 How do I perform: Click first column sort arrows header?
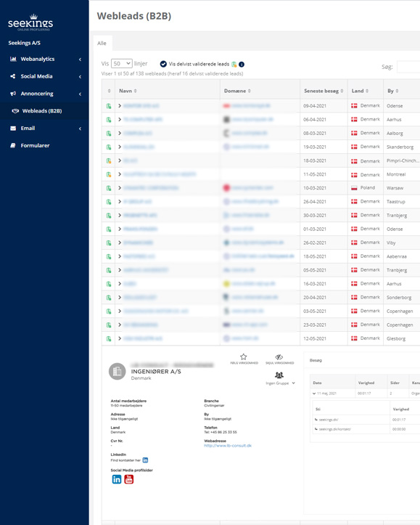tap(109, 91)
